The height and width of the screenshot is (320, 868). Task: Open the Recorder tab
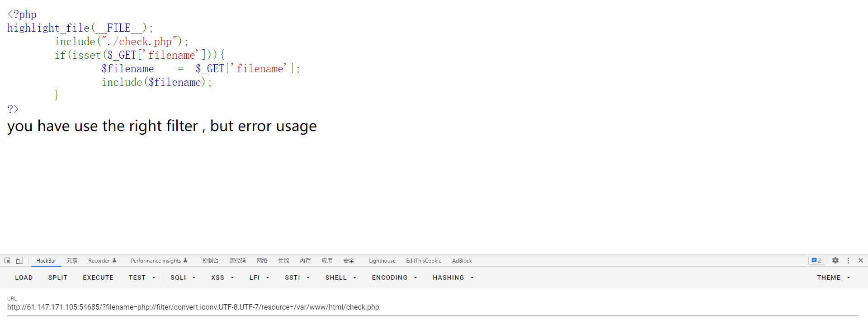[x=102, y=261]
